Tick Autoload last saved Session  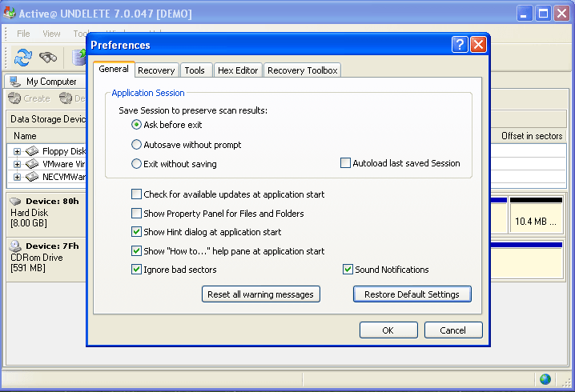(x=346, y=163)
